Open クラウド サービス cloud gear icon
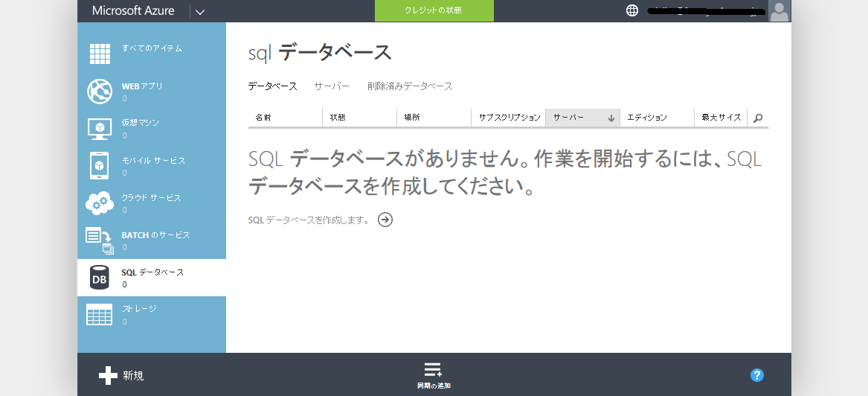The height and width of the screenshot is (396, 868). pos(100,203)
